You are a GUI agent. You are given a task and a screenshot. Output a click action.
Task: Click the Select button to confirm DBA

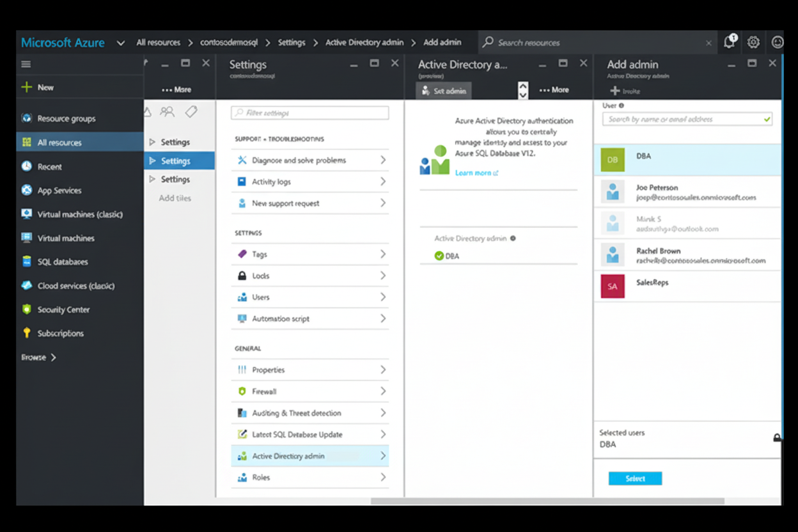point(635,478)
